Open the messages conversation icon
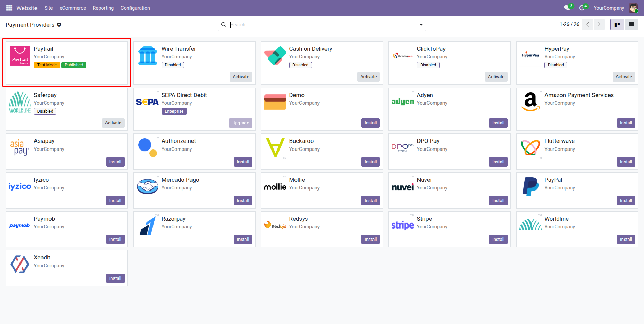The image size is (644, 324). [x=567, y=8]
